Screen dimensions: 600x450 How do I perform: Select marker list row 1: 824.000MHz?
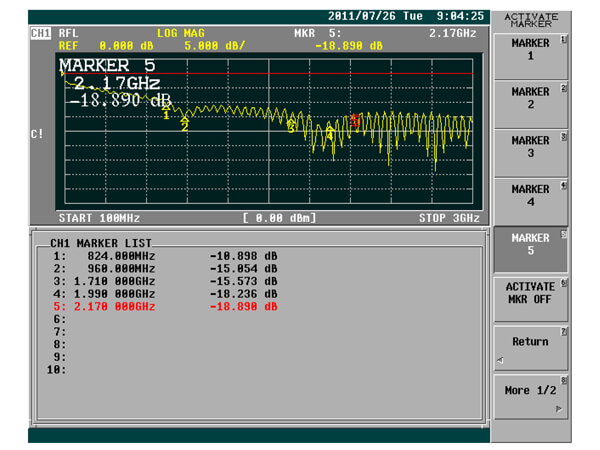point(166,256)
